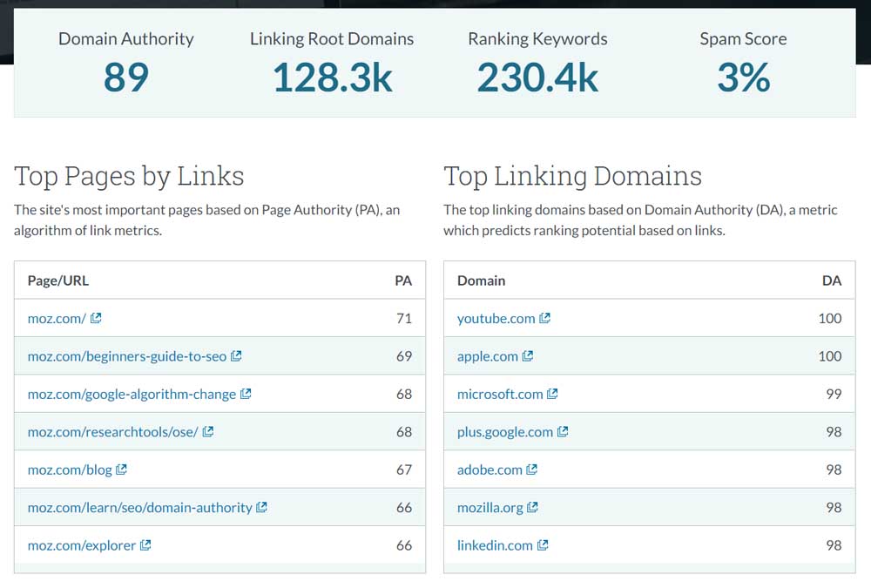The height and width of the screenshot is (588, 871).
Task: Click the Linking Root Domains label
Action: click(x=332, y=39)
